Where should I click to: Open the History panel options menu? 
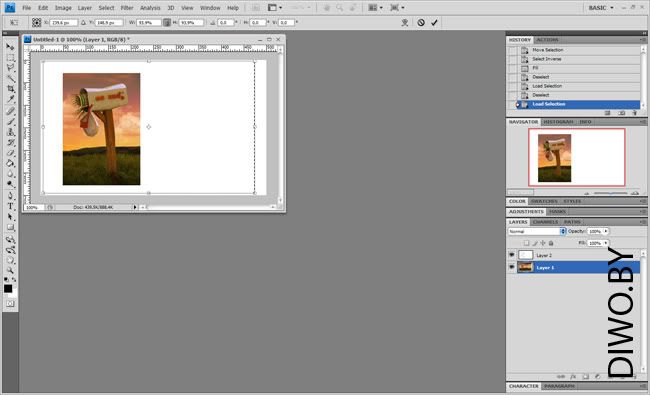pos(643,40)
